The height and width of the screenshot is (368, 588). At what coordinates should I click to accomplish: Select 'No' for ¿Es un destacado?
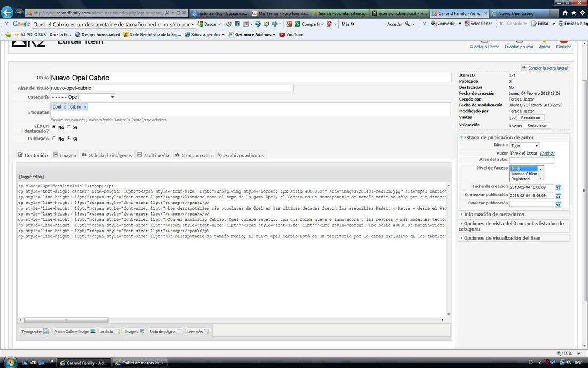point(54,127)
